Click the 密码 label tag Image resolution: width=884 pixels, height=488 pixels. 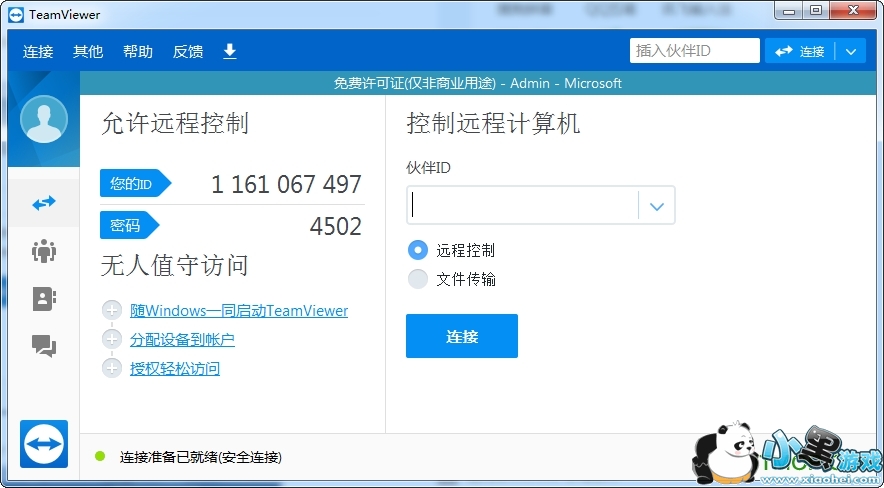[x=130, y=225]
